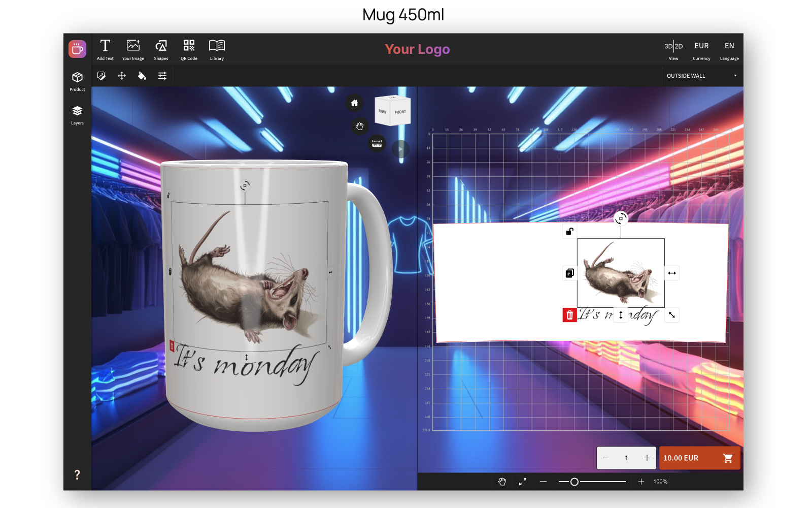Open the Library panel
The height and width of the screenshot is (508, 812).
point(217,50)
